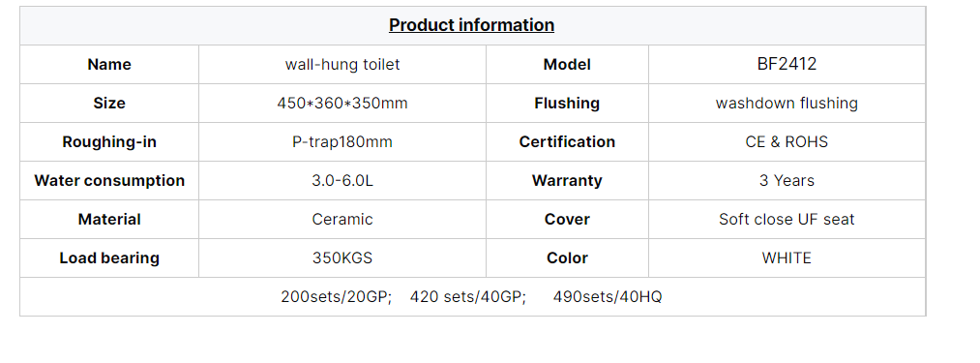The width and height of the screenshot is (980, 363).
Task: Select the Roughing-in label cell
Action: point(109,142)
